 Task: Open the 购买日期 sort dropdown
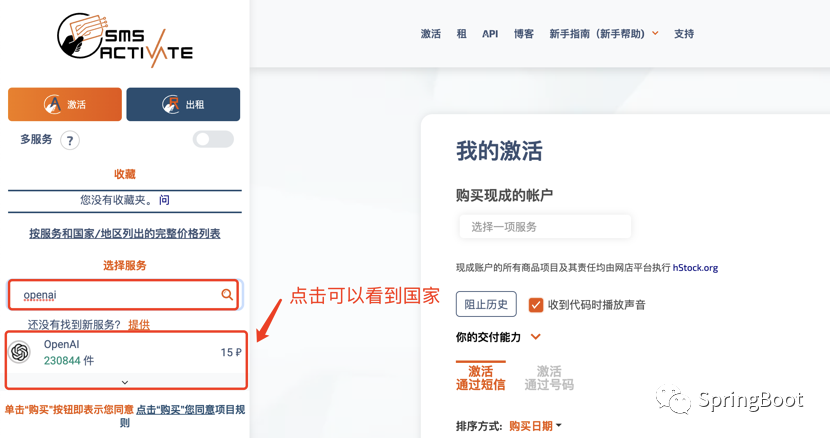[535, 426]
